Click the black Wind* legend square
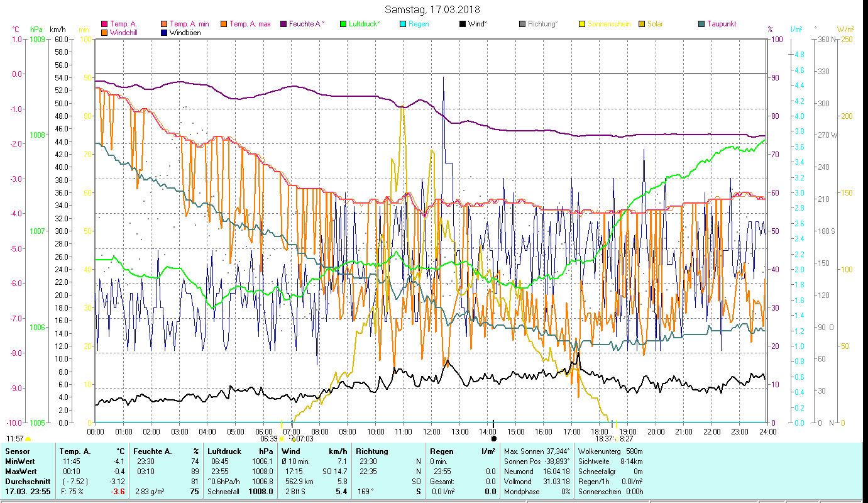Screen dimensions: 868x503 [463, 24]
